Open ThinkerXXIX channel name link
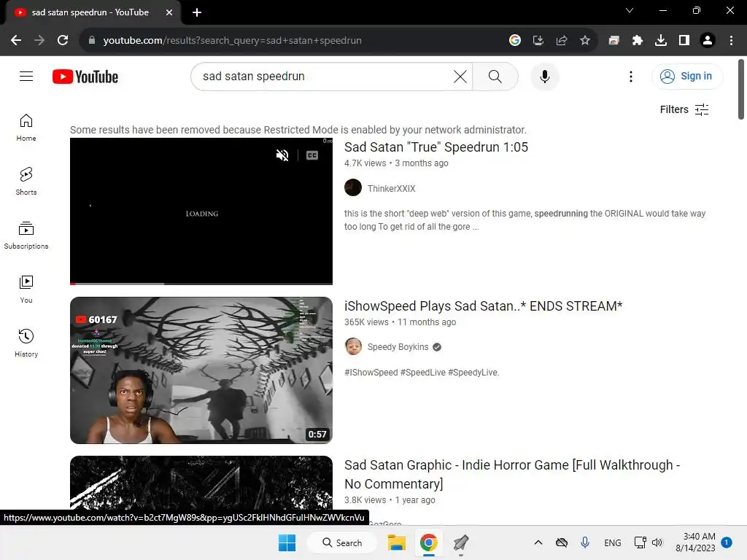Image resolution: width=747 pixels, height=560 pixels. [x=391, y=189]
